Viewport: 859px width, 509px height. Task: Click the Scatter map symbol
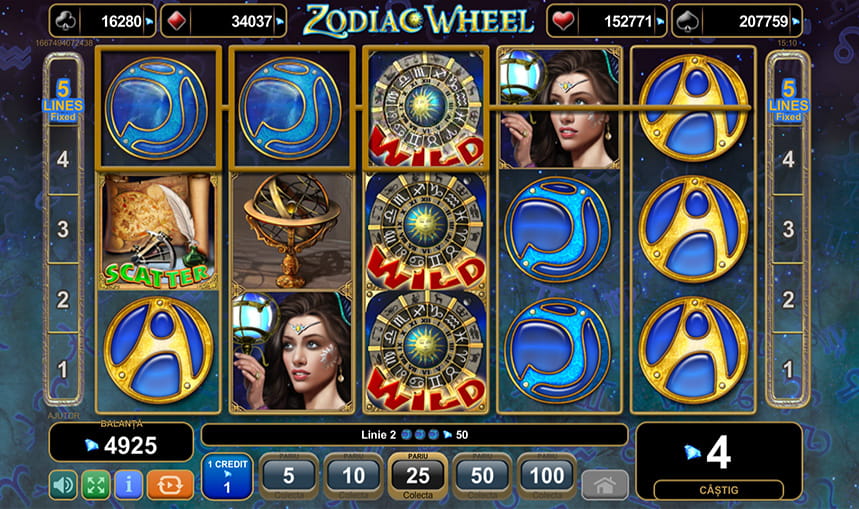(x=158, y=231)
